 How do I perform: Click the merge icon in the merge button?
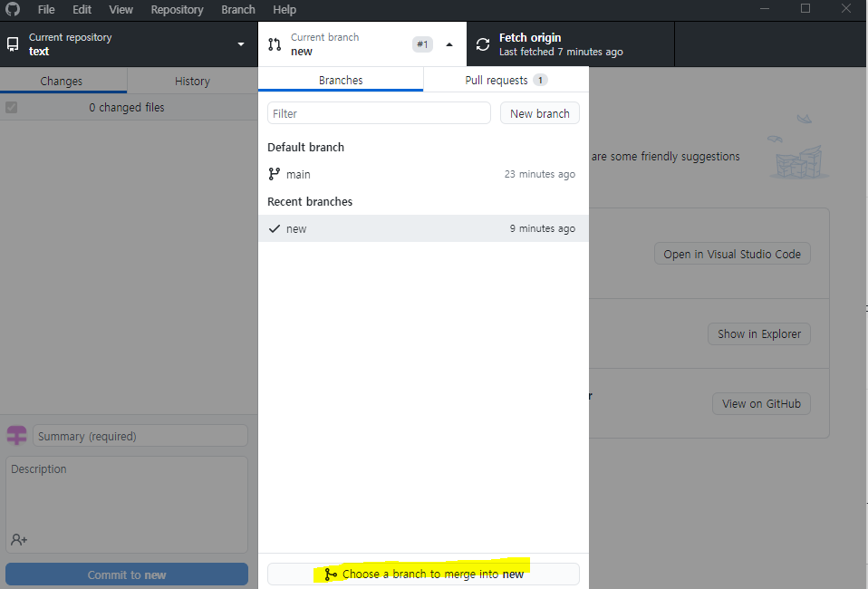331,575
